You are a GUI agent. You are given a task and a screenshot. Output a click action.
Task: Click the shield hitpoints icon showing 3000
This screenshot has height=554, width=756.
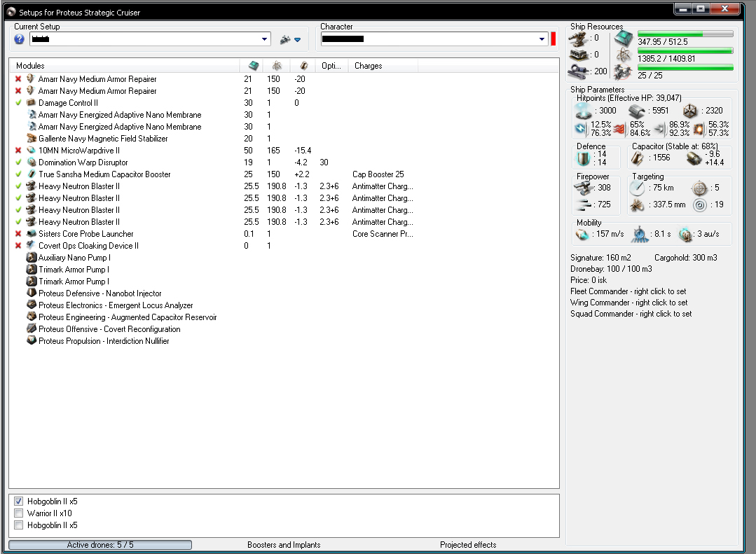[x=584, y=111]
